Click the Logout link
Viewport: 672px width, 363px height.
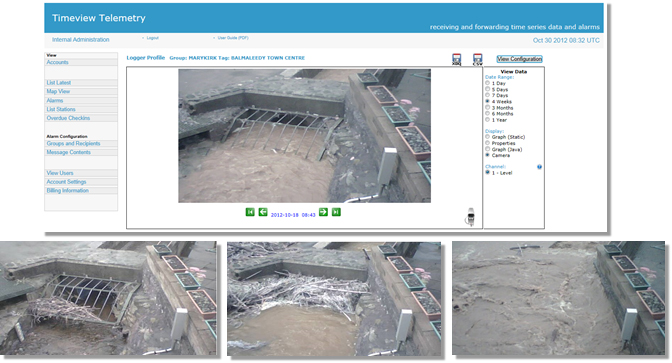coord(153,38)
